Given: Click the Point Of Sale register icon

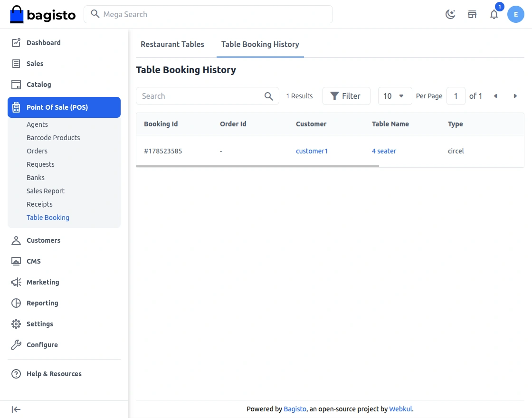Looking at the screenshot, I should coord(16,107).
